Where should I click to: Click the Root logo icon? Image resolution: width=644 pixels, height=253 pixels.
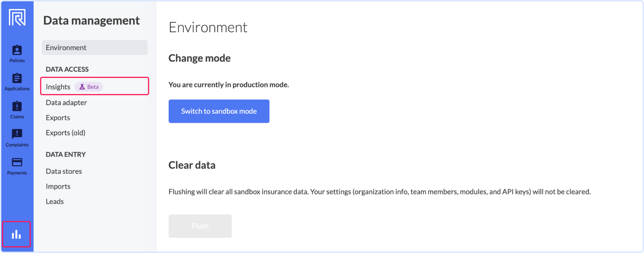point(17,17)
